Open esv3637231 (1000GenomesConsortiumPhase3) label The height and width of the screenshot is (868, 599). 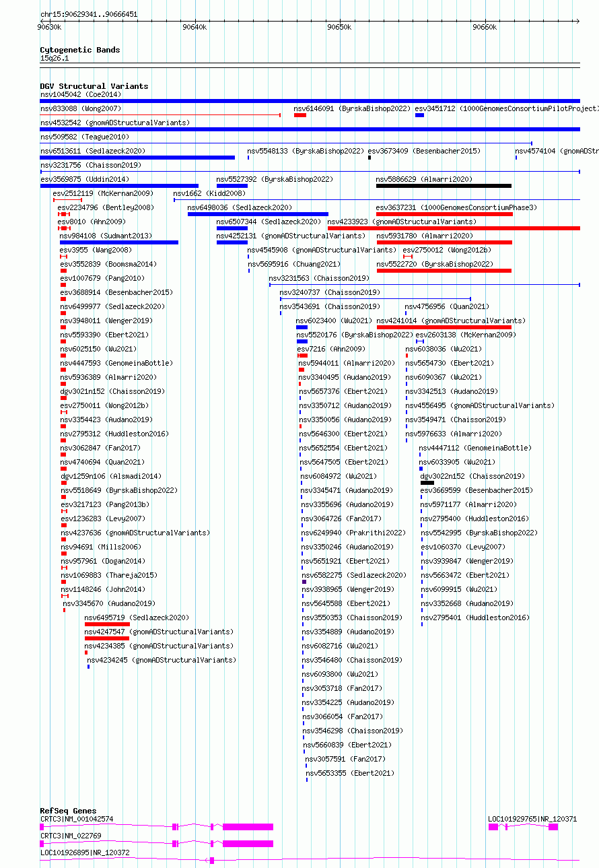(x=457, y=207)
